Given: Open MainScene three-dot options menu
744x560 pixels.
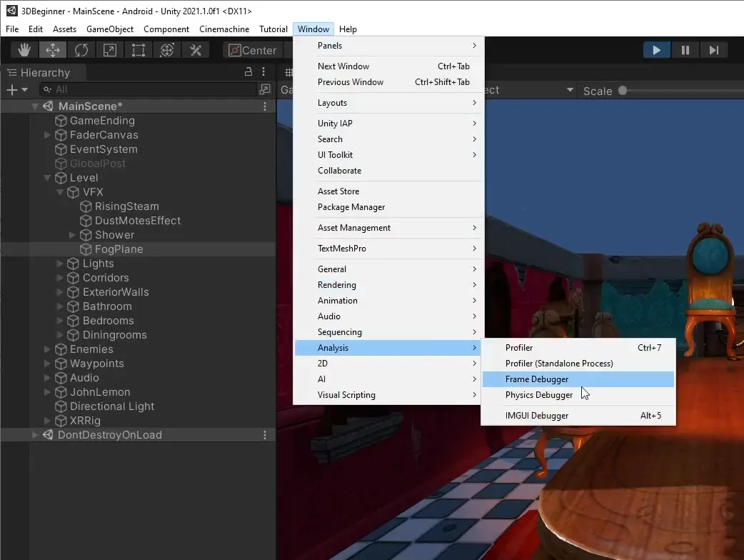Looking at the screenshot, I should click(x=265, y=106).
